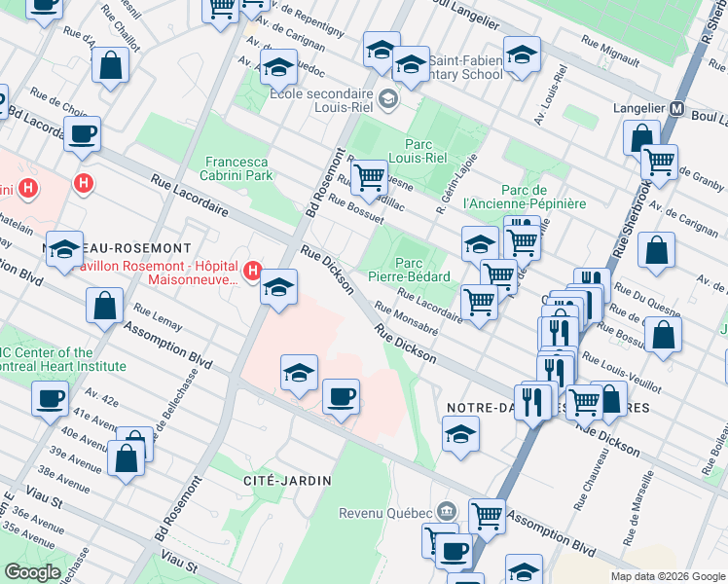Select the cart marker above Rue Dickson east
This screenshot has height=584, width=728.
(x=585, y=402)
